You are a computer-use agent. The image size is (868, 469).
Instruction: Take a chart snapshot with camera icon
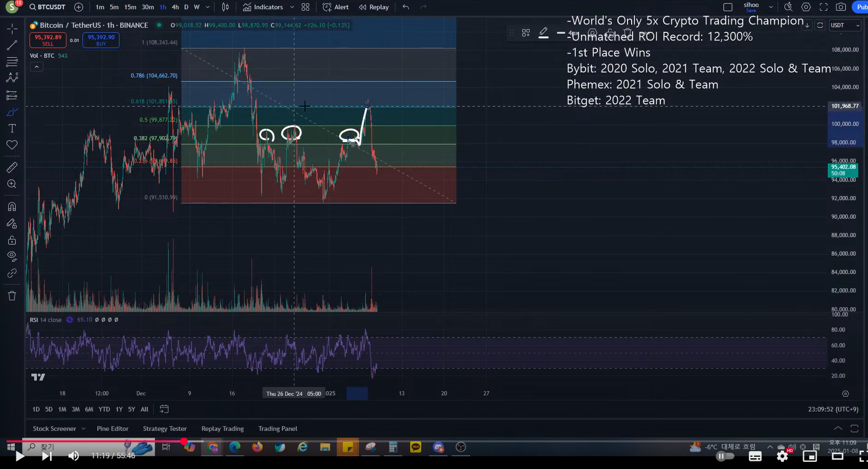841,7
